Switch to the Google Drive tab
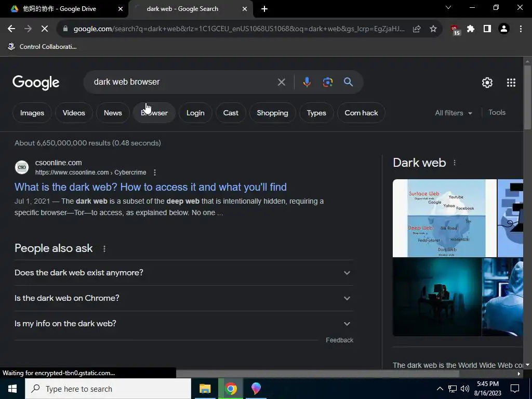The image size is (532, 399). 59,9
